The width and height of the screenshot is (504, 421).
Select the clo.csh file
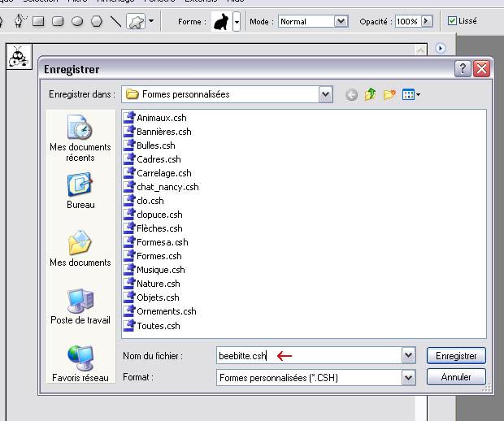(x=144, y=201)
